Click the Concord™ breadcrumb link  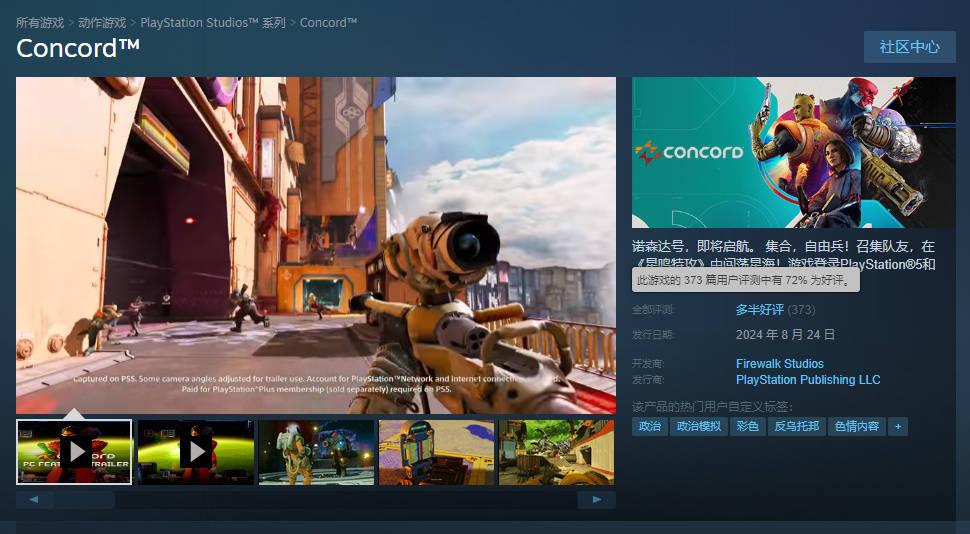point(328,23)
